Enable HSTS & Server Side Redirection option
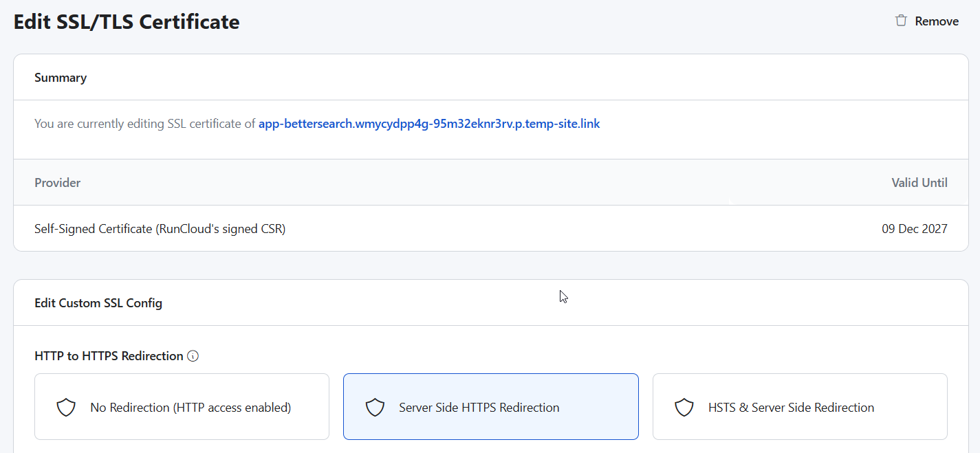This screenshot has width=980, height=453. pyautogui.click(x=791, y=408)
